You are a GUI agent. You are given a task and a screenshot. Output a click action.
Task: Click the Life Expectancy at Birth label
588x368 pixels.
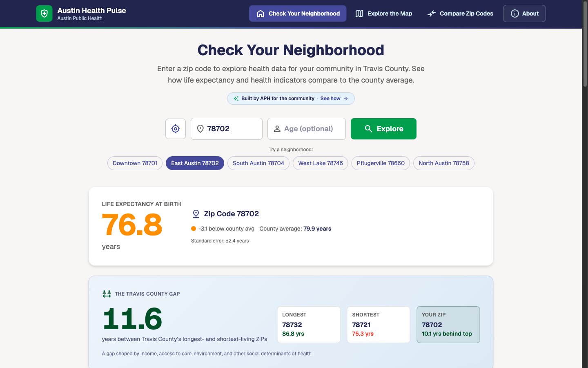pos(141,204)
